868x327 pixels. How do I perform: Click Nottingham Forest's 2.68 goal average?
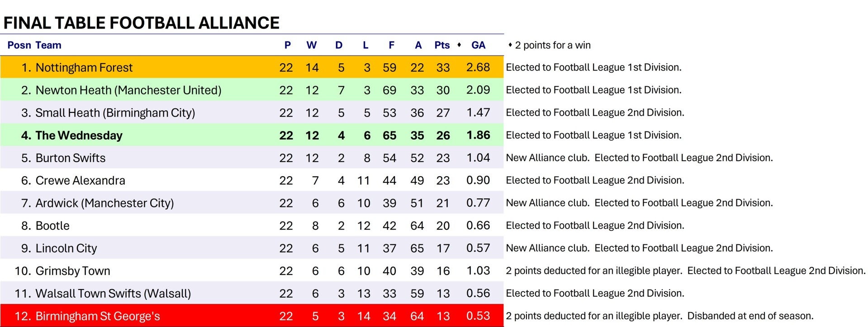click(478, 67)
